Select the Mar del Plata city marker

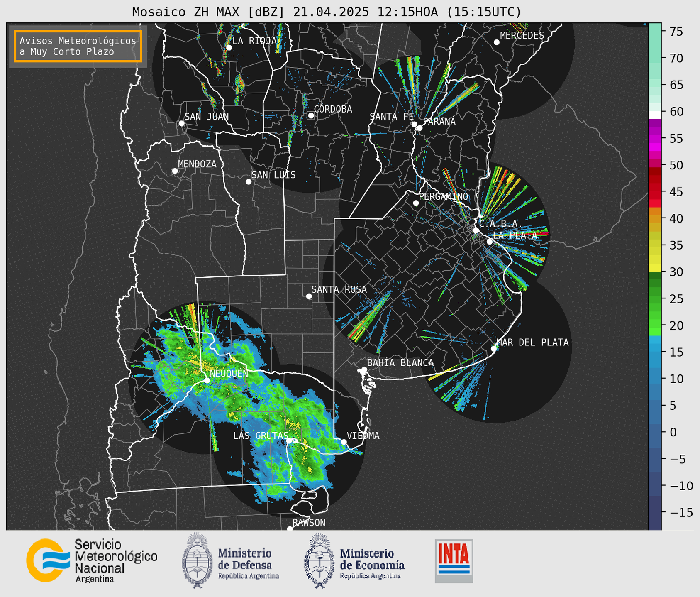(x=494, y=349)
